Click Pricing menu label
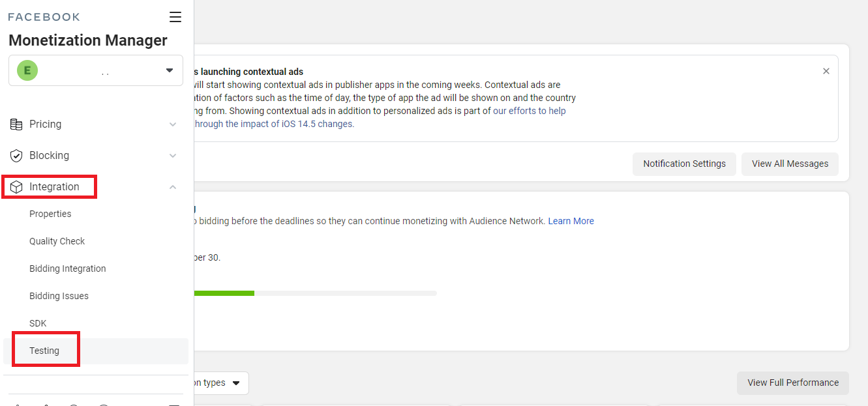This screenshot has height=406, width=868. click(45, 124)
